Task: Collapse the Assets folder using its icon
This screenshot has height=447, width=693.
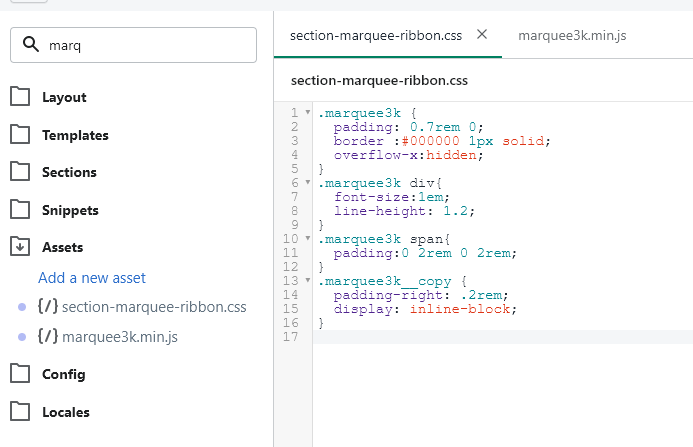Action: 20,247
